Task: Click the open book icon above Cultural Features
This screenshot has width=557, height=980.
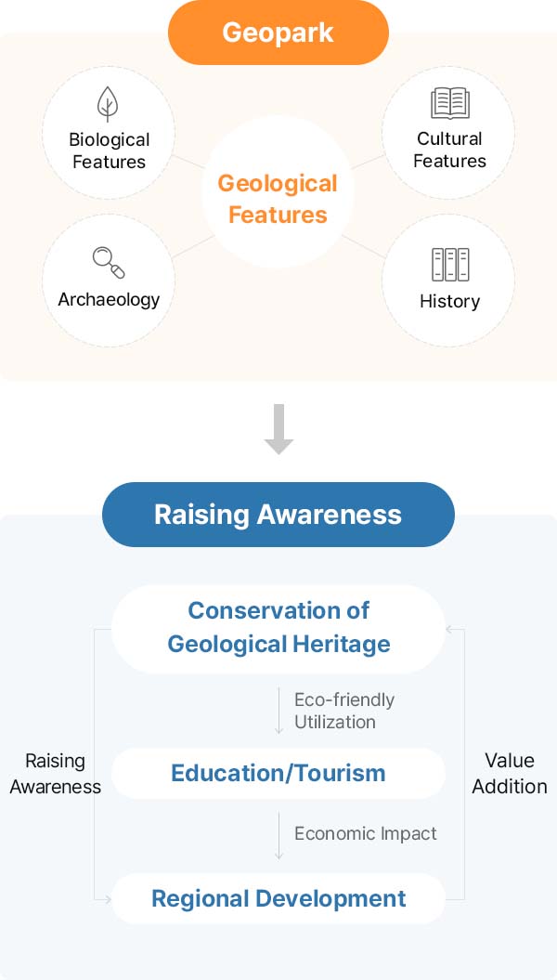Action: pos(450,103)
